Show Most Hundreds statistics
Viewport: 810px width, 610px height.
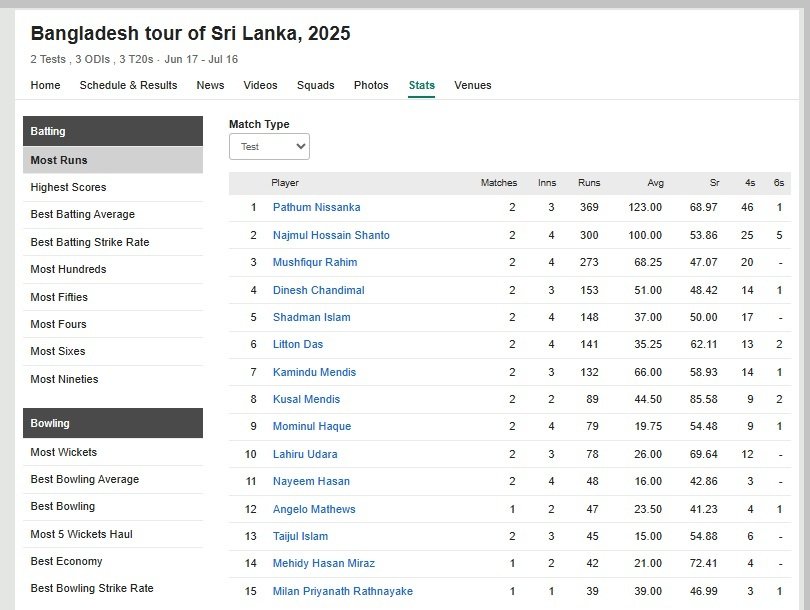click(x=68, y=269)
